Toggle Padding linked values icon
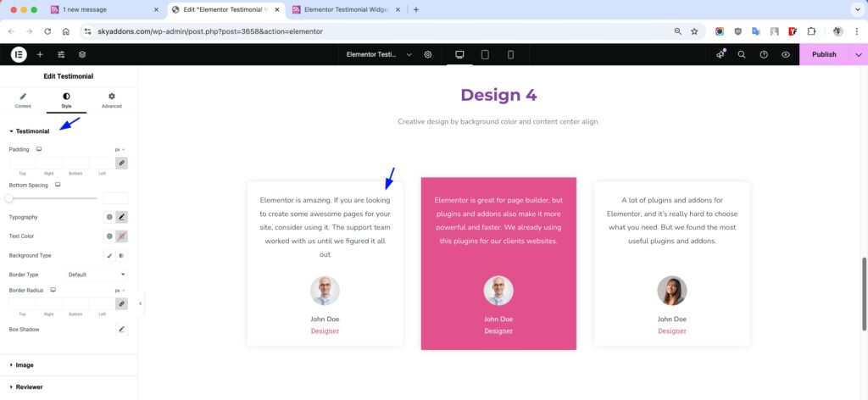 pos(122,164)
